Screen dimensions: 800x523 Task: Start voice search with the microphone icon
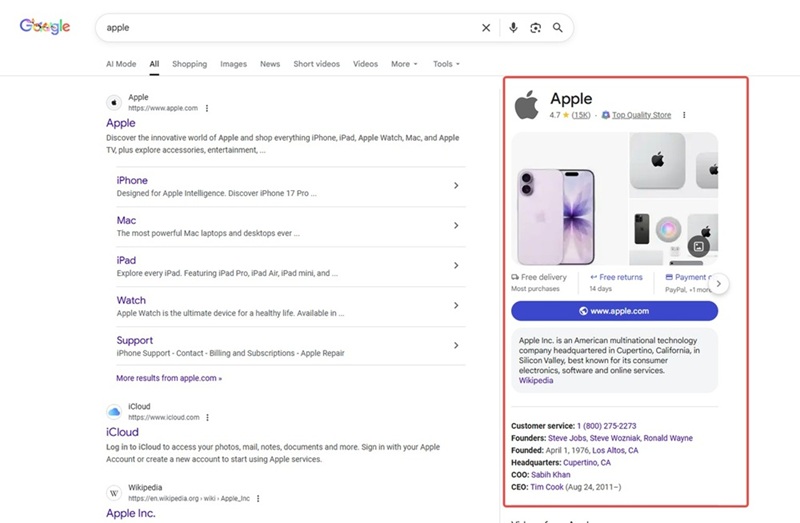tap(513, 28)
